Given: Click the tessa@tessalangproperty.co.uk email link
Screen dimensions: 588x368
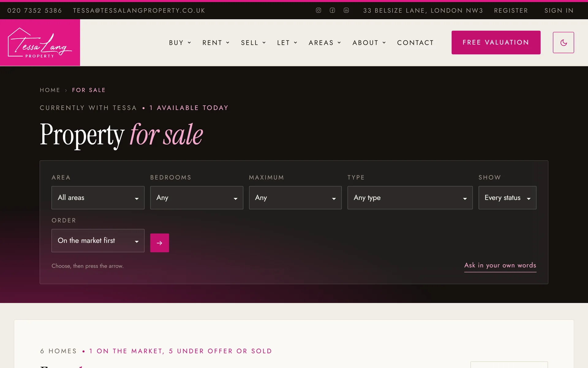Looking at the screenshot, I should point(139,10).
